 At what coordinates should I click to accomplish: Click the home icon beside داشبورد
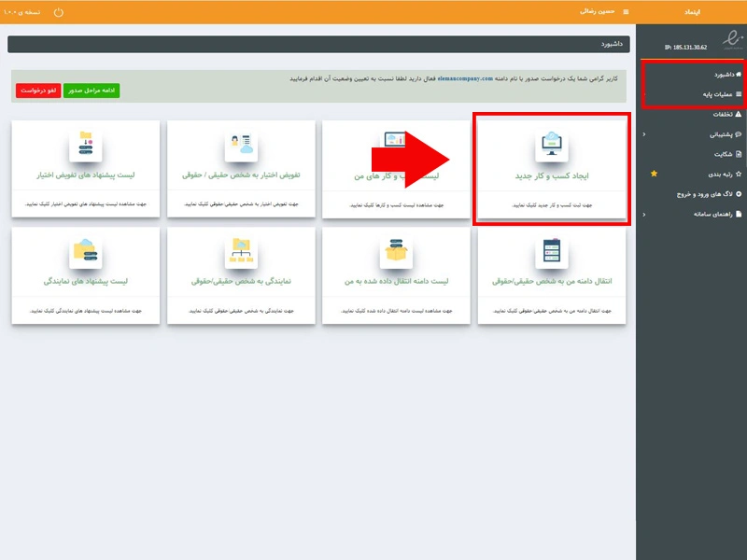pyautogui.click(x=739, y=75)
